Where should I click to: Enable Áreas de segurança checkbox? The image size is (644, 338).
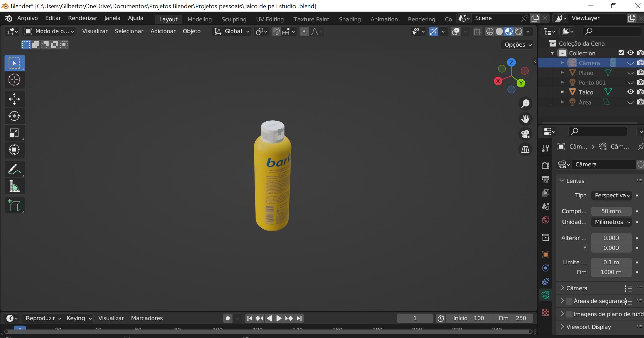pos(569,301)
